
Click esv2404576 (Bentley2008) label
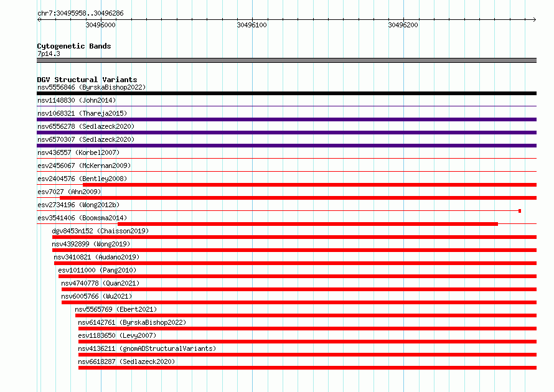pyautogui.click(x=82, y=179)
